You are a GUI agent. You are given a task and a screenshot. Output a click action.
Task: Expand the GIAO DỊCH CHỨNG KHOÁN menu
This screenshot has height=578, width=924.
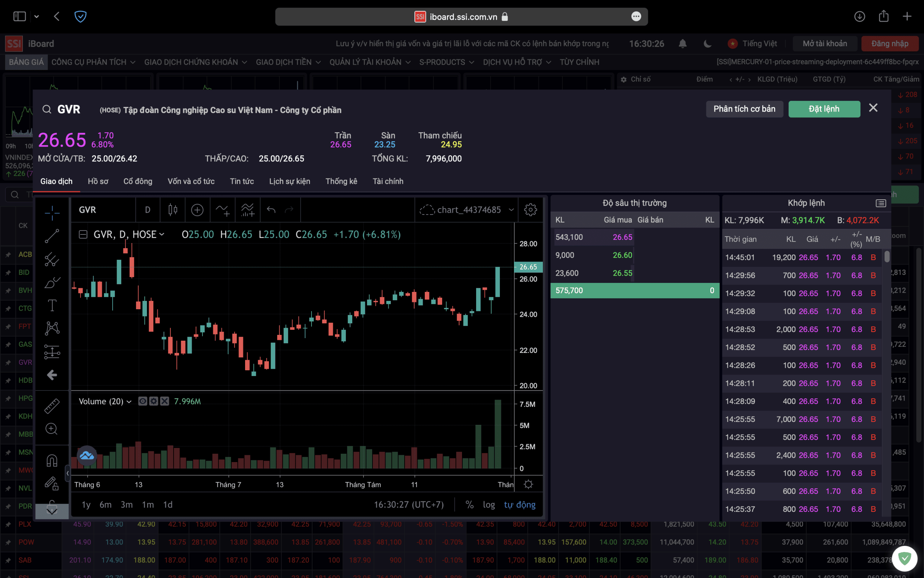(196, 62)
